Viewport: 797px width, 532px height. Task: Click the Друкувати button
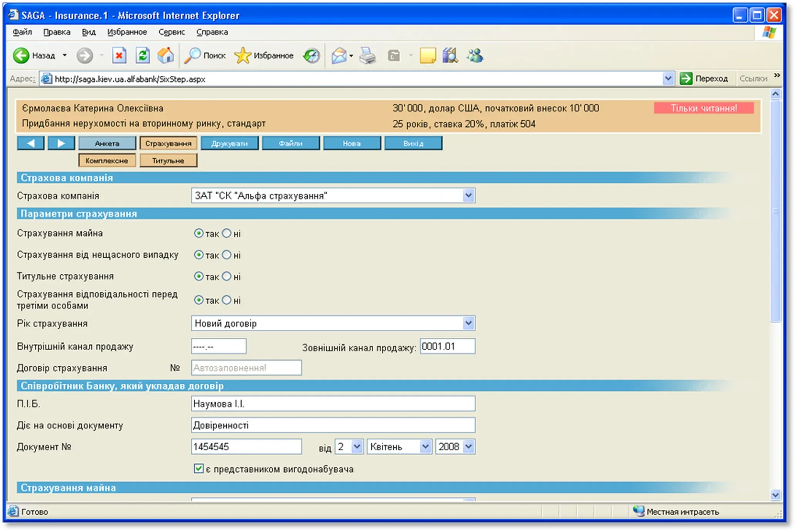(229, 143)
